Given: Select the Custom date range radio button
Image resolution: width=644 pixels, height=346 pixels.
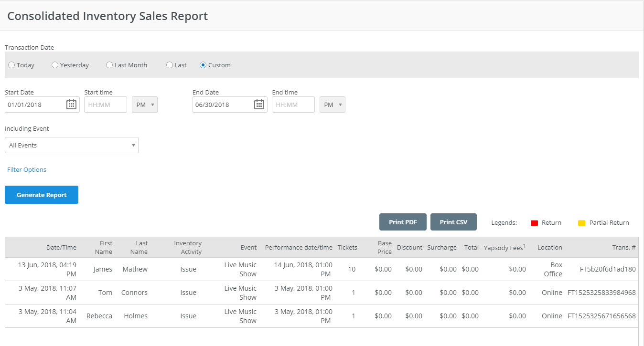Looking at the screenshot, I should pyautogui.click(x=203, y=65).
